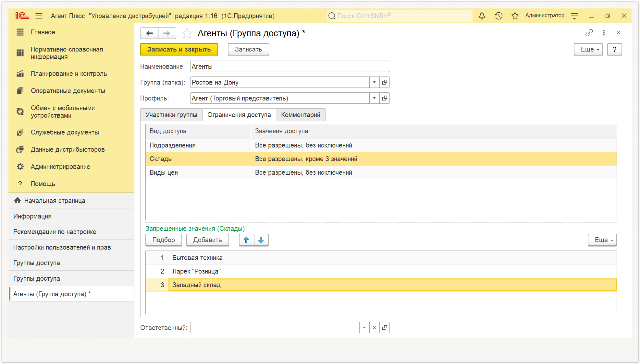Focus the search field Поиск Ctrl+Shift+F

tap(400, 16)
